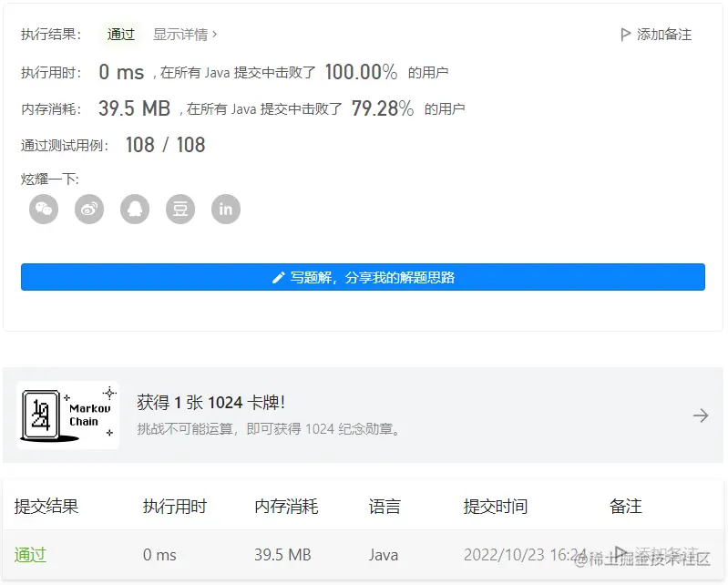Screen dimensions: 728x585
Task: Click the 39.5 MB cell in table row
Action: click(x=282, y=555)
